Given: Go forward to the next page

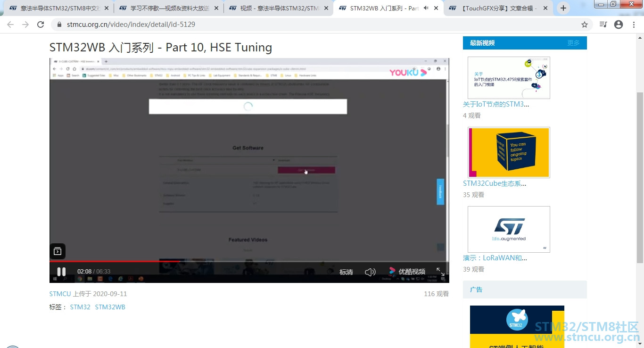Looking at the screenshot, I should coord(25,25).
